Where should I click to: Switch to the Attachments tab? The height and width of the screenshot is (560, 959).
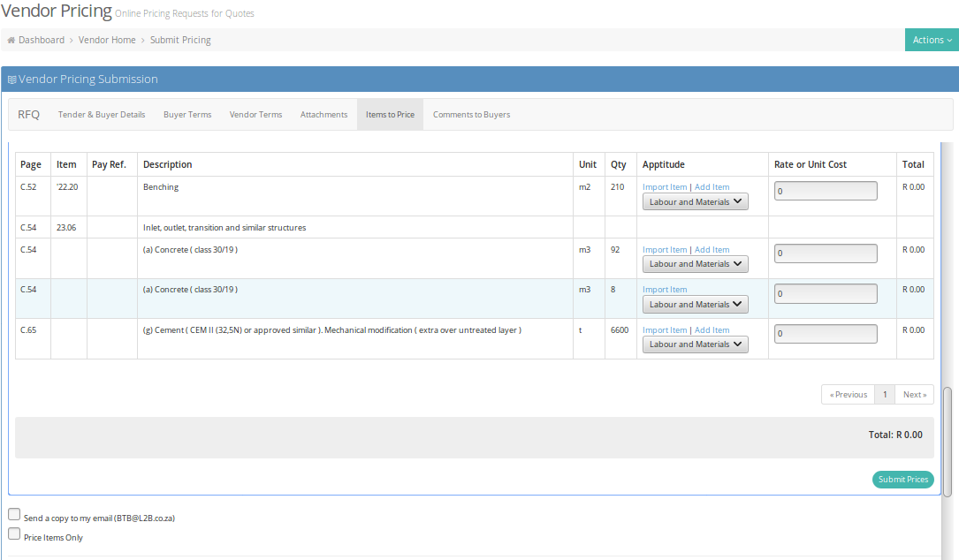click(323, 114)
